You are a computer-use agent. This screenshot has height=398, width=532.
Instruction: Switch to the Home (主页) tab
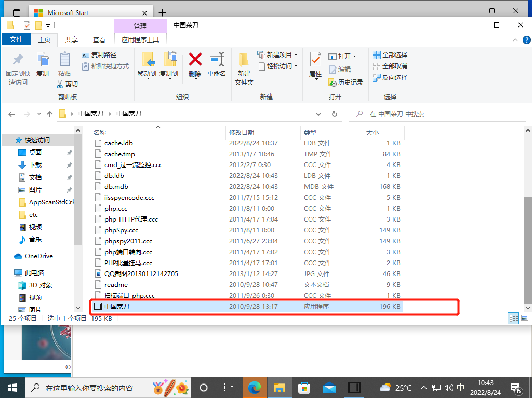[x=44, y=39]
